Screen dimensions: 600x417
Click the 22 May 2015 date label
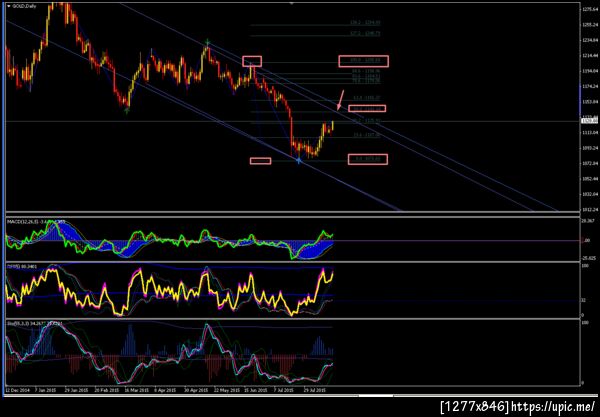tap(227, 391)
